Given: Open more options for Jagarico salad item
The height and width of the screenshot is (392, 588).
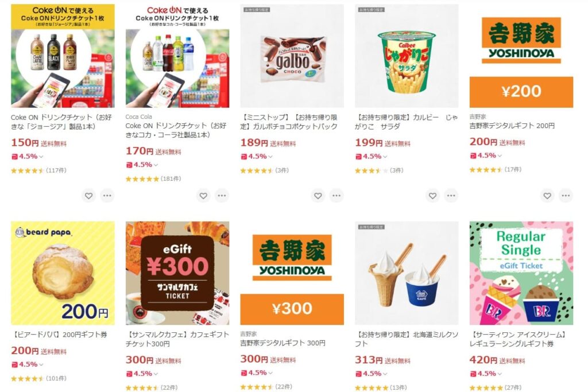Looking at the screenshot, I should point(451,196).
